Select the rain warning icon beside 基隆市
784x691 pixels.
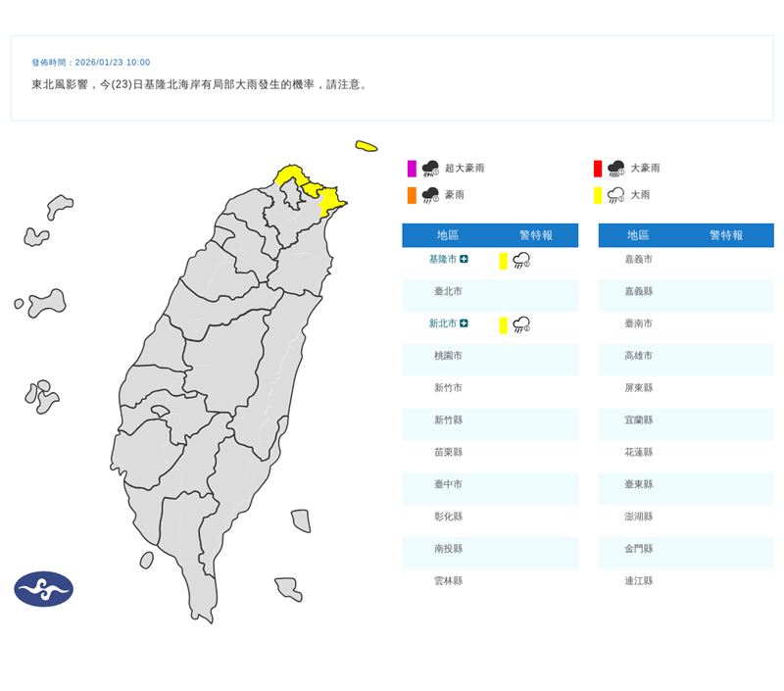pyautogui.click(x=520, y=260)
